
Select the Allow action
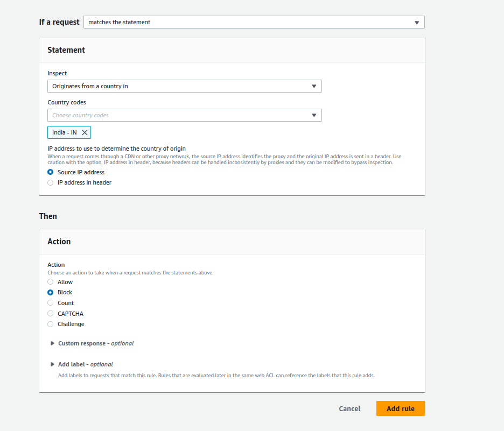tap(51, 282)
